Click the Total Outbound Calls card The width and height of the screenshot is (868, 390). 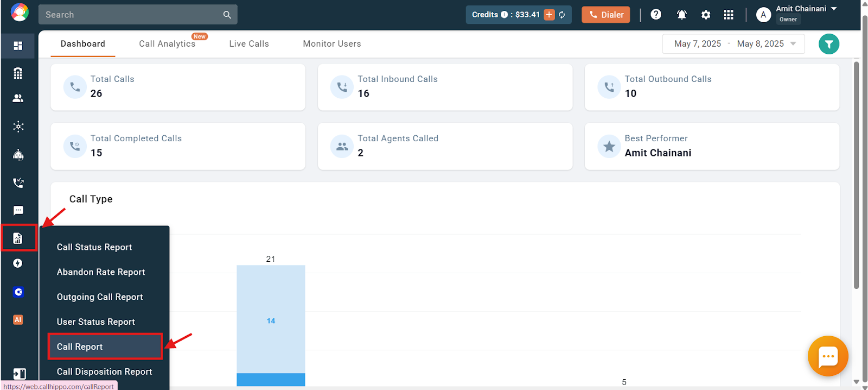pos(712,87)
